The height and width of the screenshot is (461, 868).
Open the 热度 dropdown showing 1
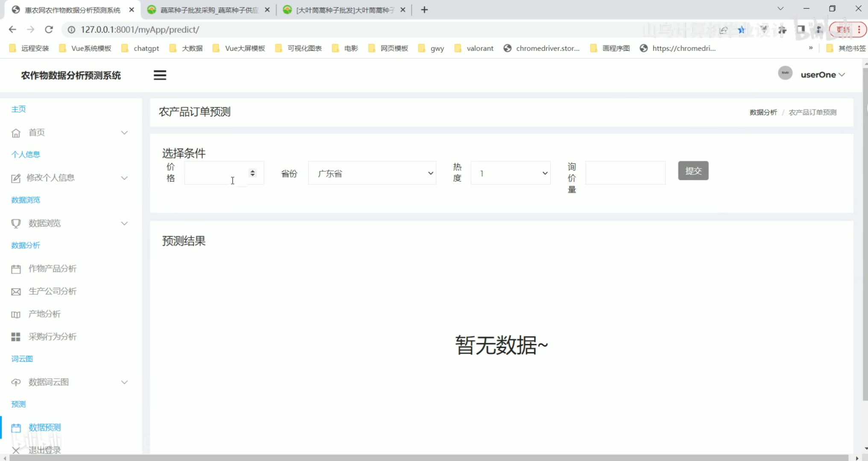pyautogui.click(x=510, y=173)
